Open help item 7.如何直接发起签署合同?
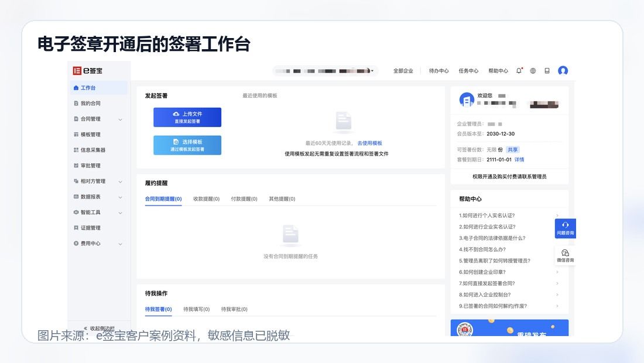644x363 pixels. (487, 283)
